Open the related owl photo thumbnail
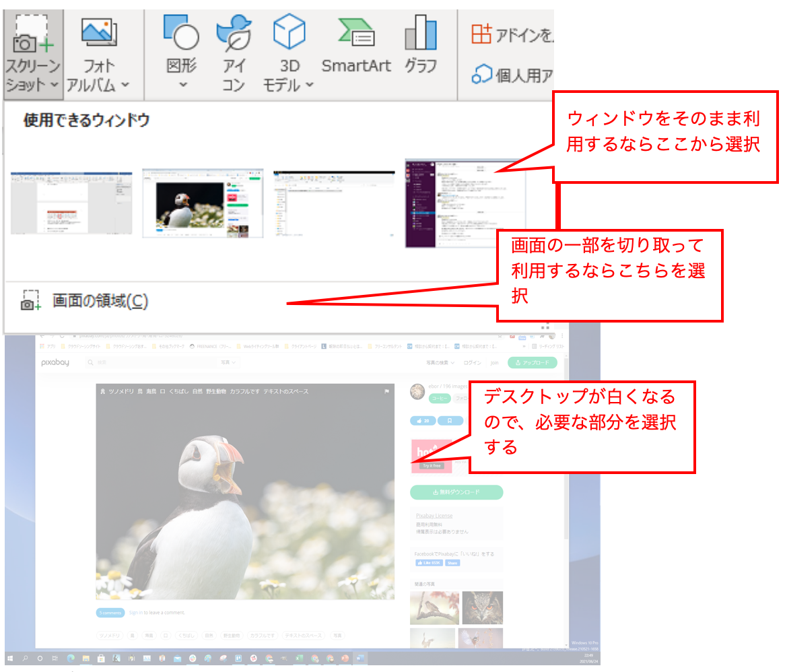Screen dimensions: 785x672 [482, 608]
